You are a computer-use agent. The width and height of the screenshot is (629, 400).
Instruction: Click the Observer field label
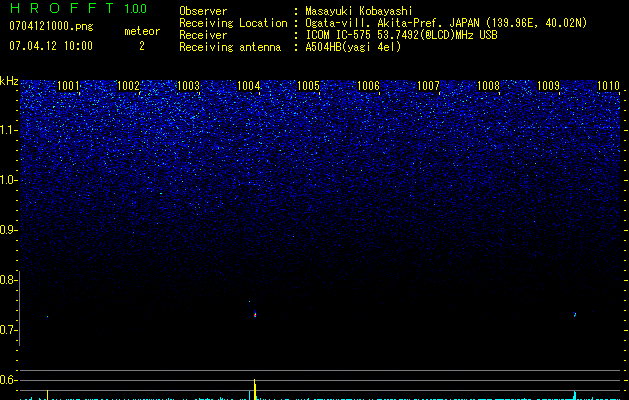203,11
